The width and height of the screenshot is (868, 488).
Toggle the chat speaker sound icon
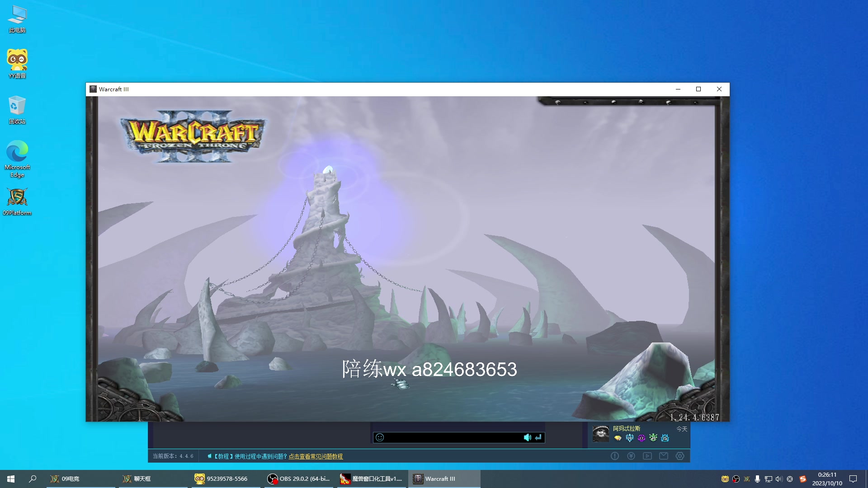click(527, 437)
